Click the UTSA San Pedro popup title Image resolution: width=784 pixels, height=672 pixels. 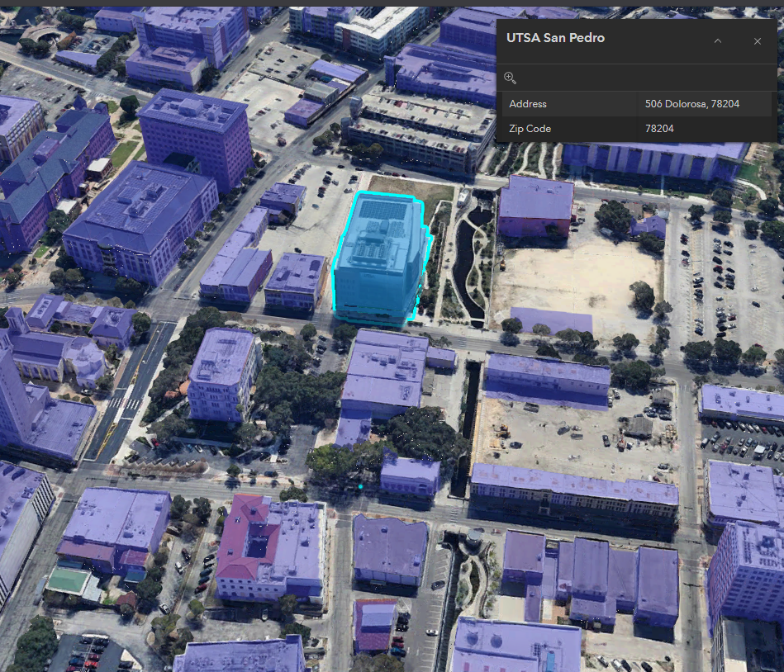point(557,39)
